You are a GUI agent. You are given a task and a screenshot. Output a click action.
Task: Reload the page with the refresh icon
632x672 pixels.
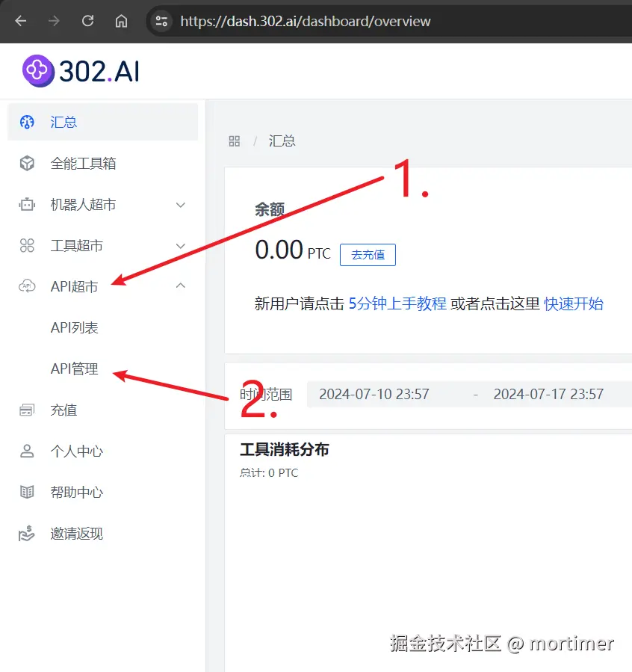(88, 21)
